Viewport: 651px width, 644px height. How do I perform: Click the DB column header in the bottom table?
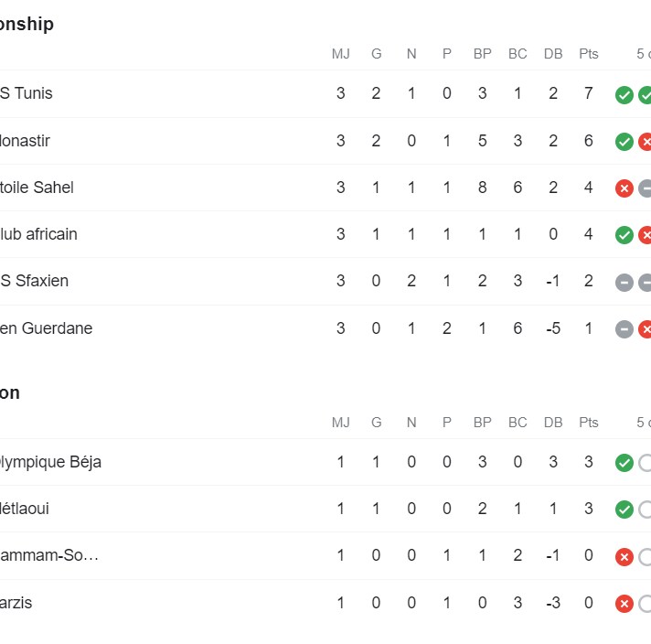[x=553, y=423]
